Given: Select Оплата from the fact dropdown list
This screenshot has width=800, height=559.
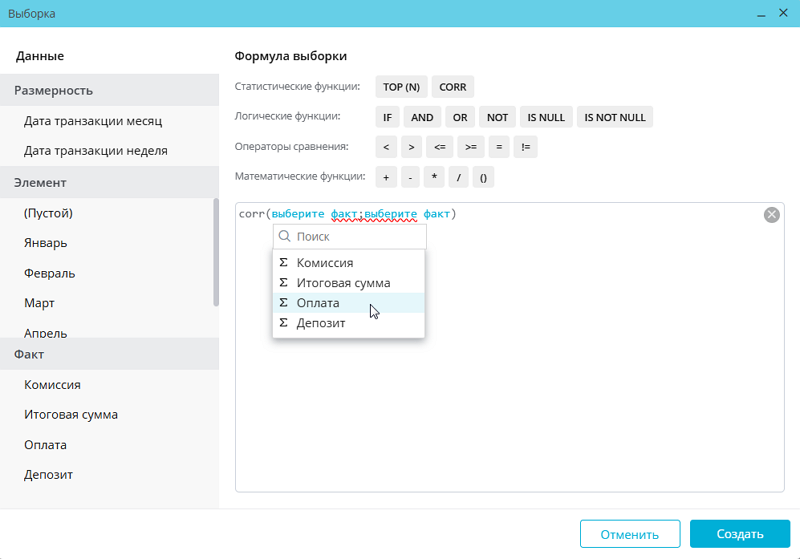Looking at the screenshot, I should click(x=318, y=303).
